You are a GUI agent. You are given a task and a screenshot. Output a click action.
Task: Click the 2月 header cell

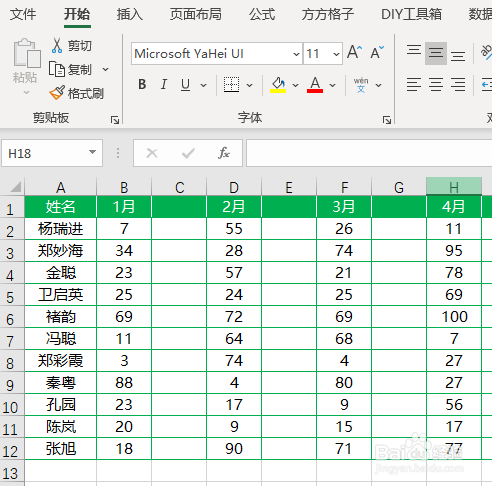click(x=234, y=207)
